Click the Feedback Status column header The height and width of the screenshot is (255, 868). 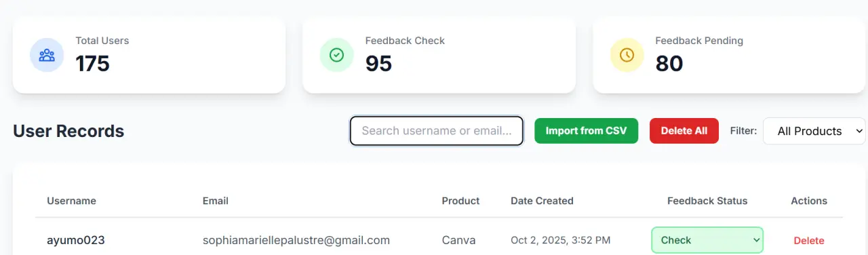[x=707, y=201]
